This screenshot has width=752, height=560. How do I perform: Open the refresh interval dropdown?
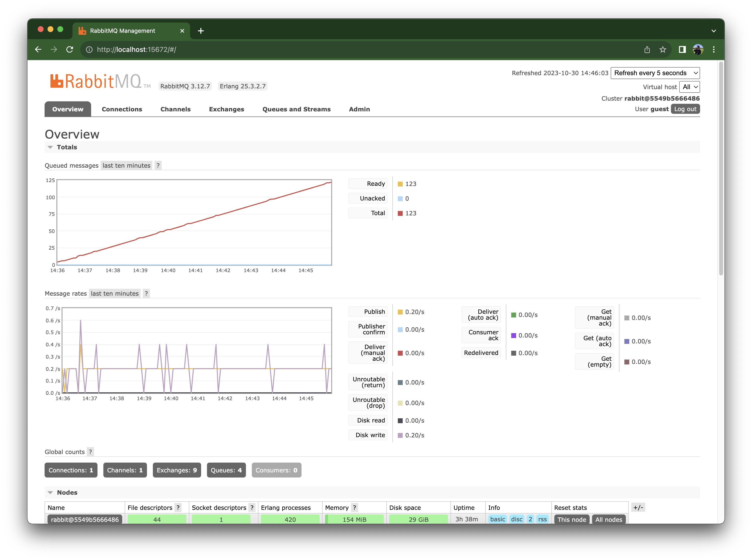tap(655, 73)
